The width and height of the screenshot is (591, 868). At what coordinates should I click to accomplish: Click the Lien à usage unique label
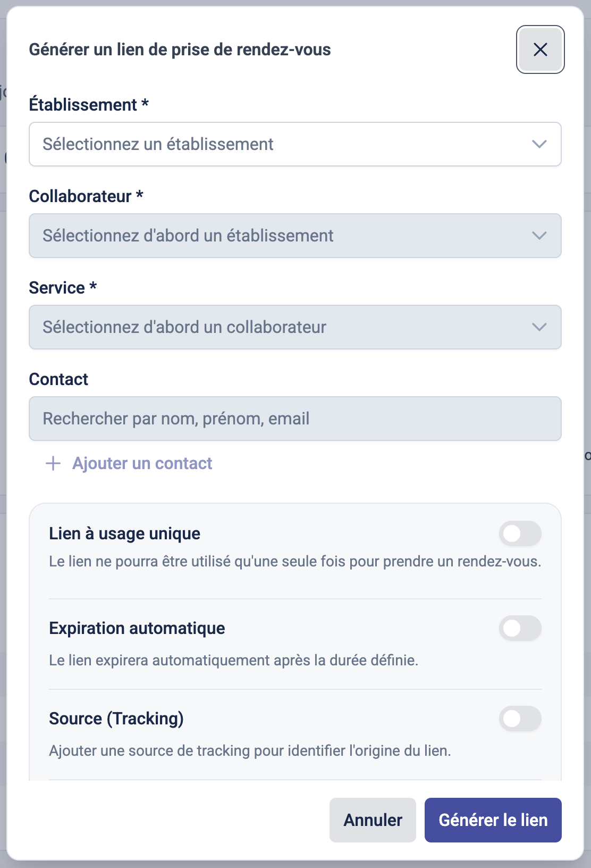124,533
